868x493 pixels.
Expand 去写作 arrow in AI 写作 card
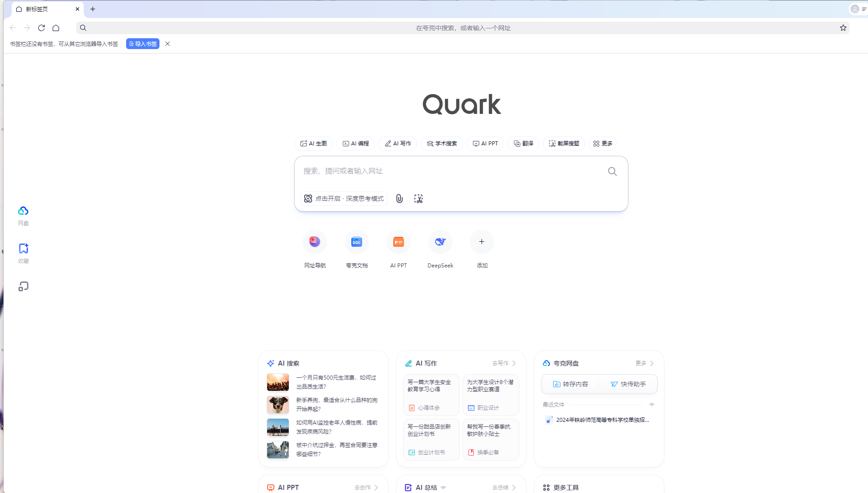[x=504, y=363]
